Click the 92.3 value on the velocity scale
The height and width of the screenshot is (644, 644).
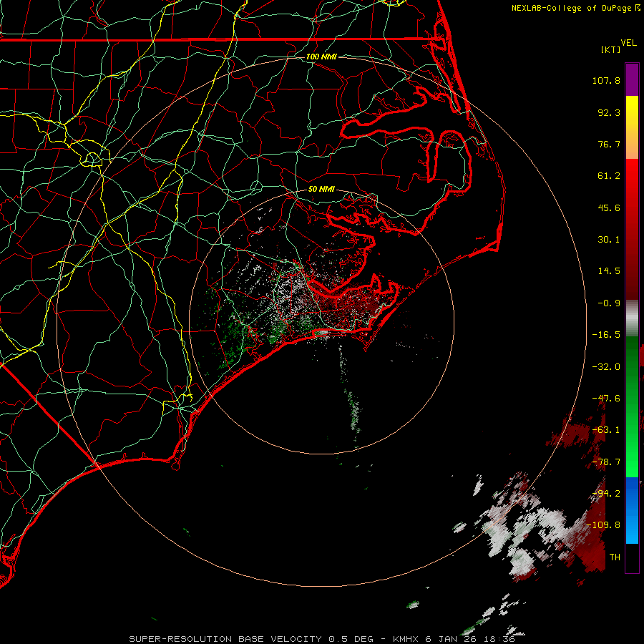pos(609,112)
